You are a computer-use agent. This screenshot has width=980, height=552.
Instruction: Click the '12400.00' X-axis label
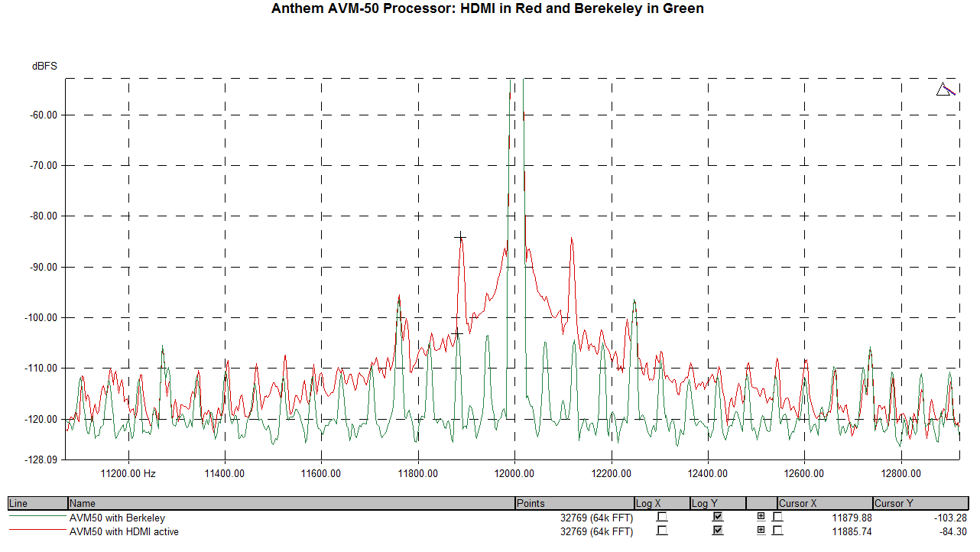pyautogui.click(x=708, y=474)
